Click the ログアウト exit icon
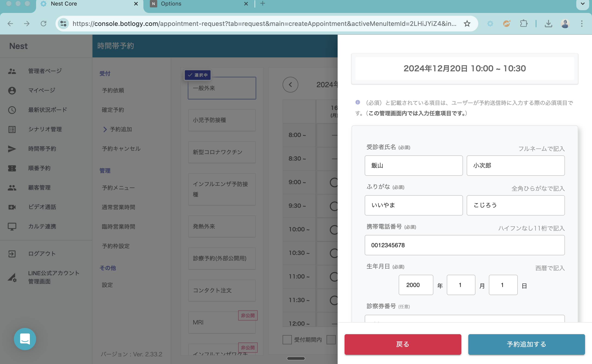The height and width of the screenshot is (364, 592). 12,254
